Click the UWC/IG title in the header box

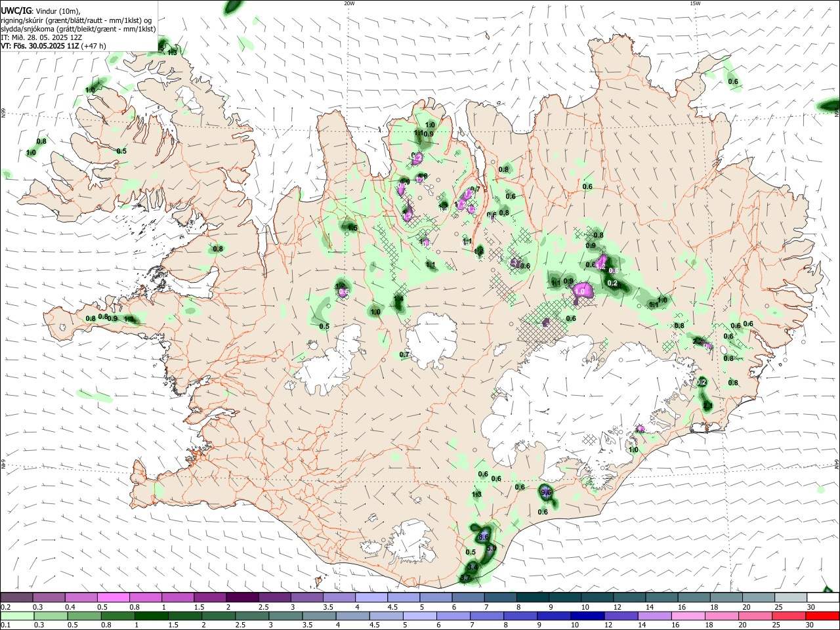tap(16, 10)
